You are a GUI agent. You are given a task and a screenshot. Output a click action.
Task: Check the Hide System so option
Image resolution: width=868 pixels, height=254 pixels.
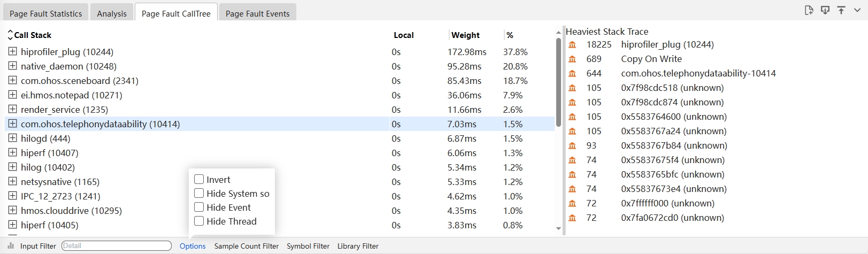[199, 194]
